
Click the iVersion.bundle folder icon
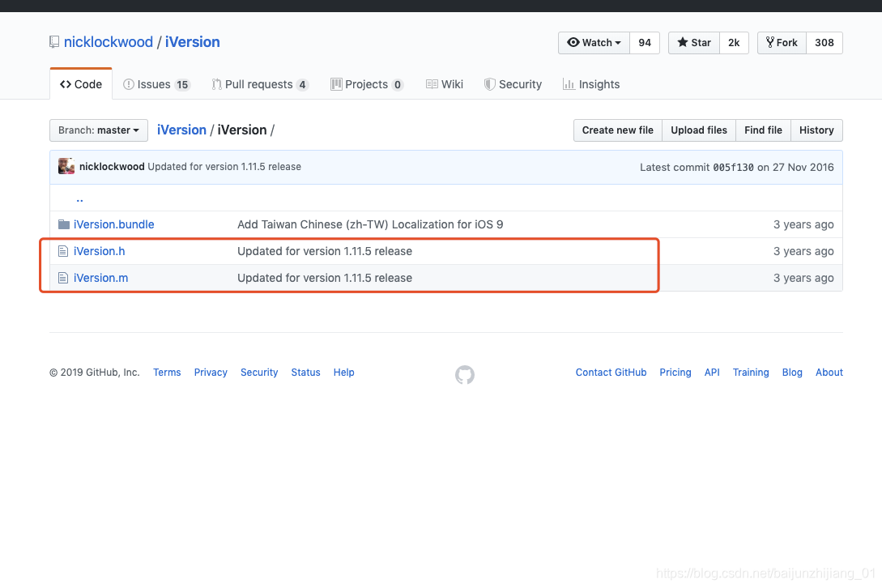click(x=64, y=224)
